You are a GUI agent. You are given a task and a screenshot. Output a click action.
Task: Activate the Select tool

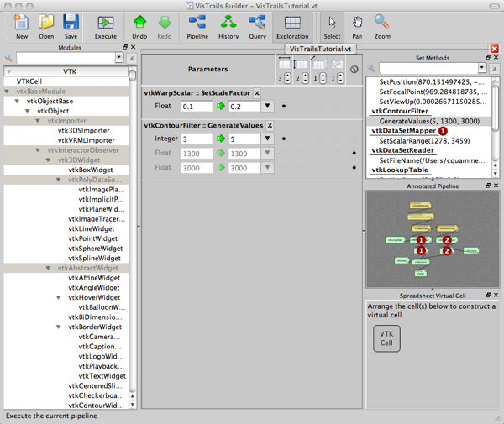(332, 27)
